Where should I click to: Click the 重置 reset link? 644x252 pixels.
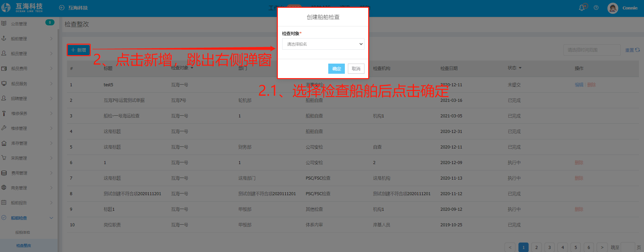pyautogui.click(x=629, y=50)
